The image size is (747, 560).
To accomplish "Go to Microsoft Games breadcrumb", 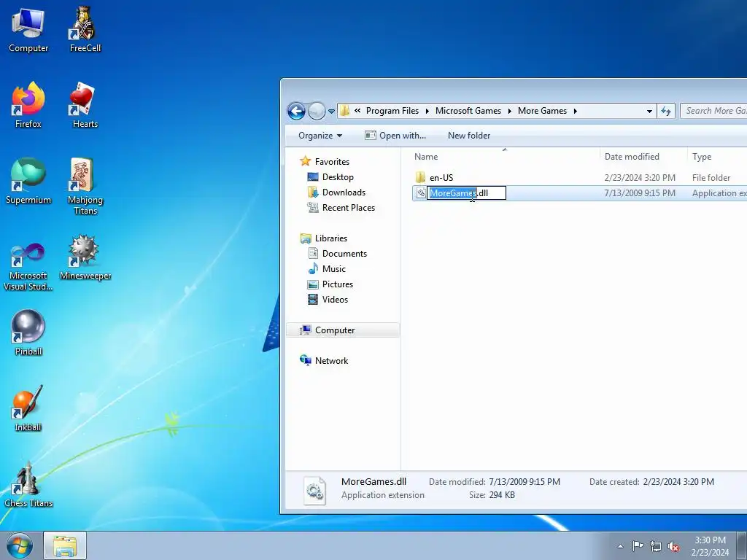I will 468,111.
